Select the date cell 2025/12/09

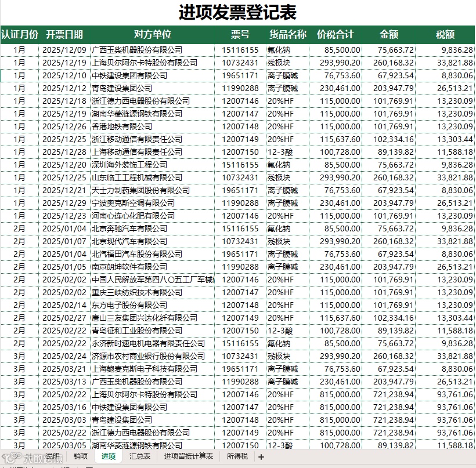pos(64,50)
